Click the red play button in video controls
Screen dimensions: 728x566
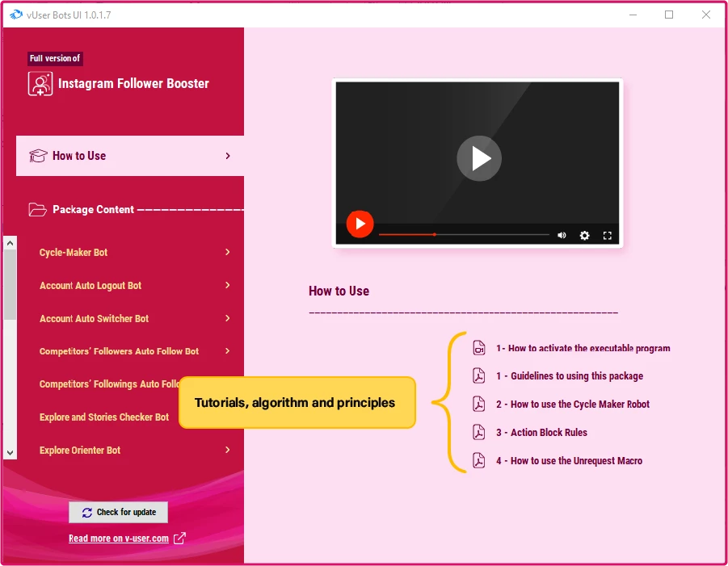click(360, 224)
